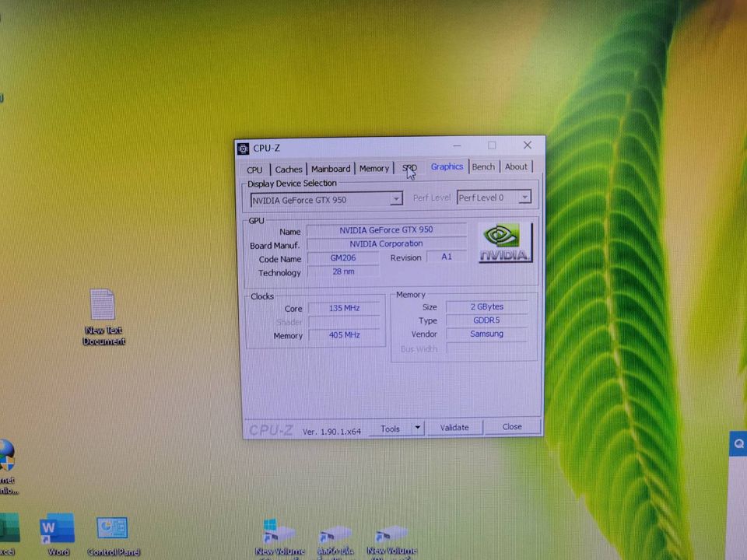Go to the Mainboard tab
This screenshot has width=747, height=560.
click(331, 169)
